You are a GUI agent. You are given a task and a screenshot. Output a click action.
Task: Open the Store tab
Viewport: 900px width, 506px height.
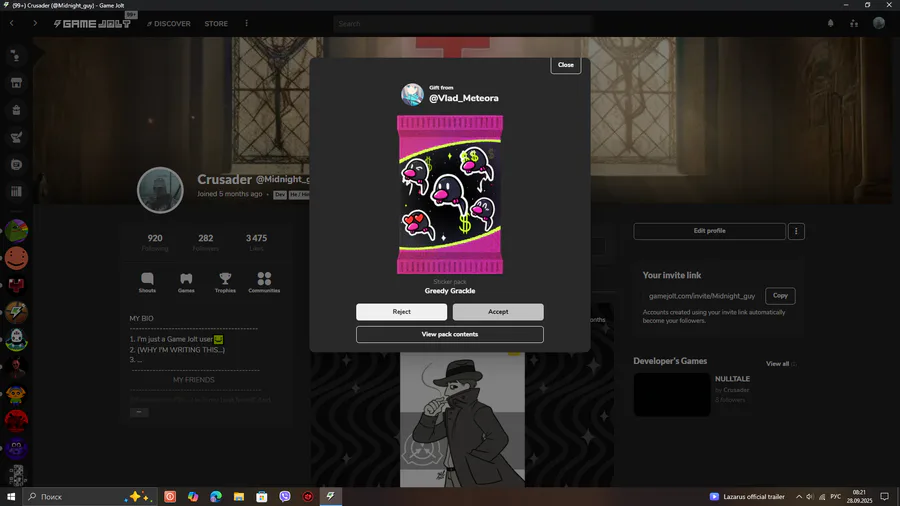[216, 24]
